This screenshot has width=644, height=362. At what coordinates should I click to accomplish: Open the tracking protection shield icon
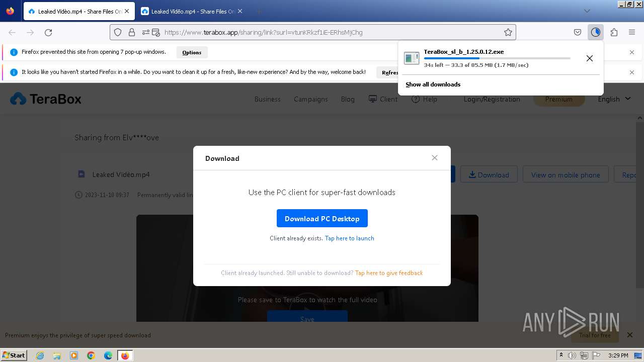(x=118, y=32)
